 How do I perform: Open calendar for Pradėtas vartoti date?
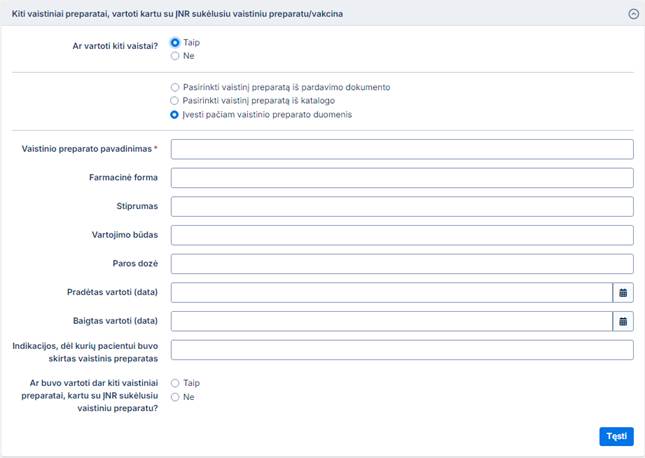point(622,293)
